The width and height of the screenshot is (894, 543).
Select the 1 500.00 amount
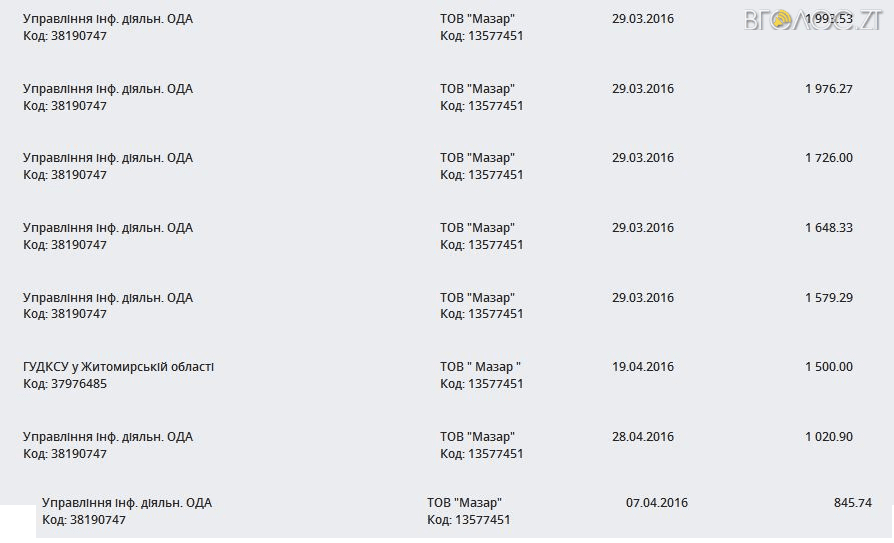coord(828,367)
